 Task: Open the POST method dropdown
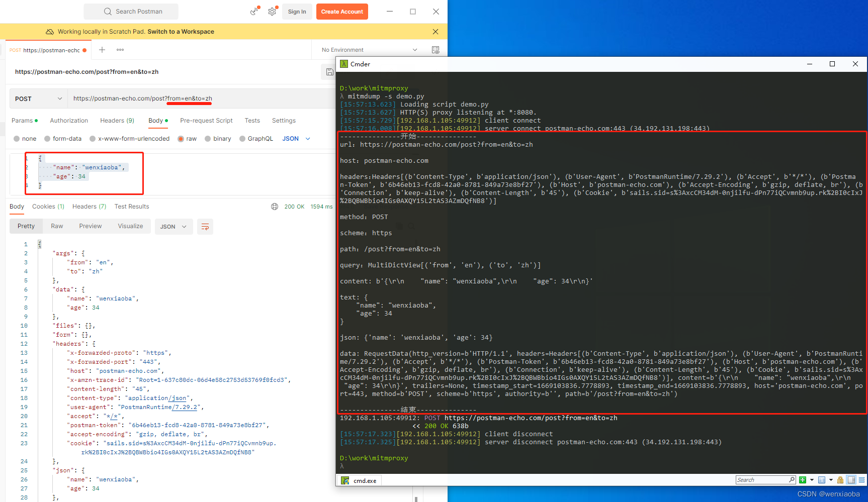[x=39, y=98]
